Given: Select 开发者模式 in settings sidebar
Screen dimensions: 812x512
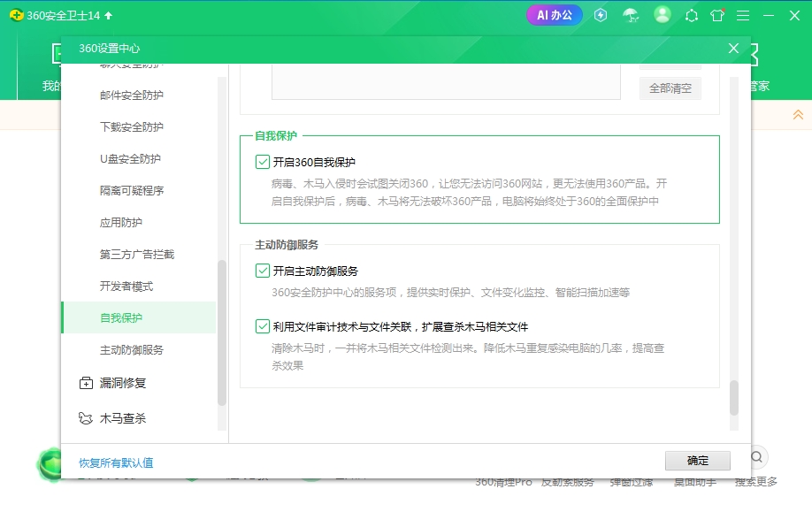Looking at the screenshot, I should (x=126, y=287).
